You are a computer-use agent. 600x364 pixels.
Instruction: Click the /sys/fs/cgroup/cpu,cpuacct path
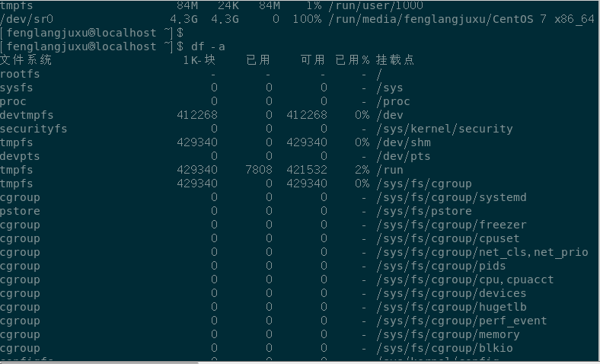pyautogui.click(x=465, y=279)
